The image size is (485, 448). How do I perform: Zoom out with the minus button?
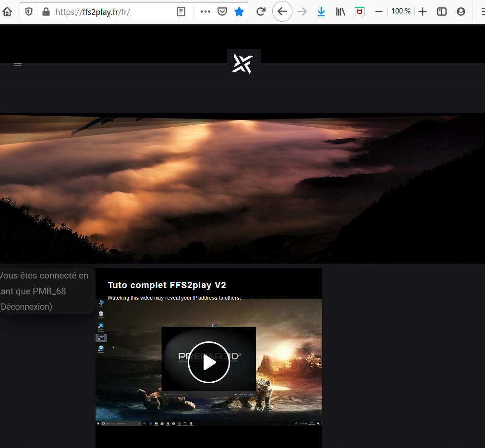[379, 12]
